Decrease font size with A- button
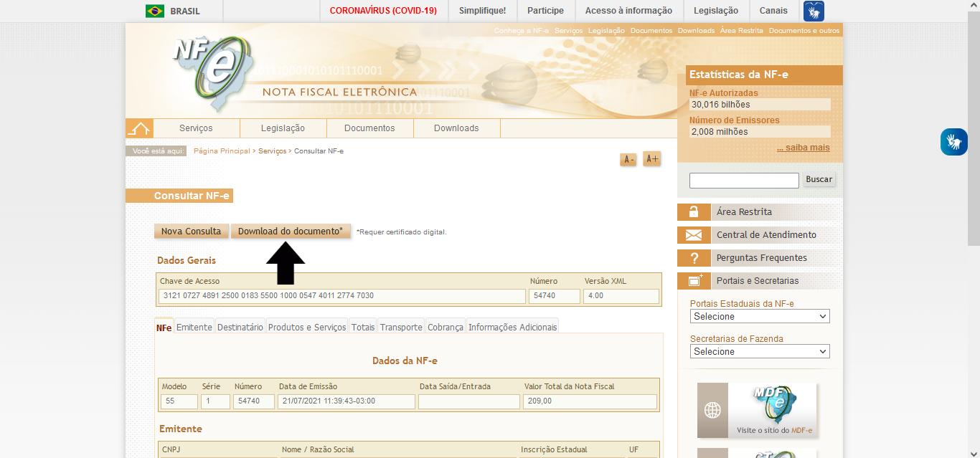This screenshot has height=458, width=980. click(628, 160)
